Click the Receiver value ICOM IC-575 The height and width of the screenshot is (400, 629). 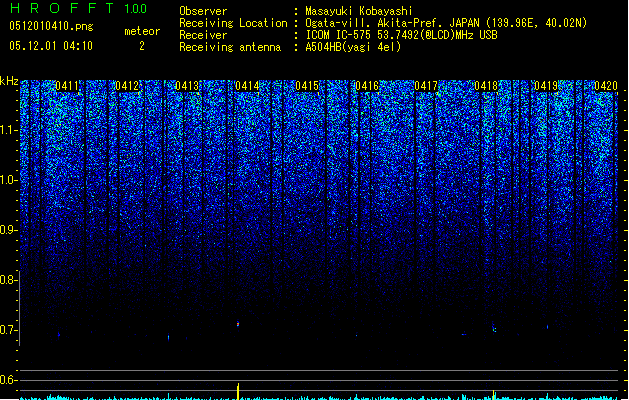pos(401,35)
